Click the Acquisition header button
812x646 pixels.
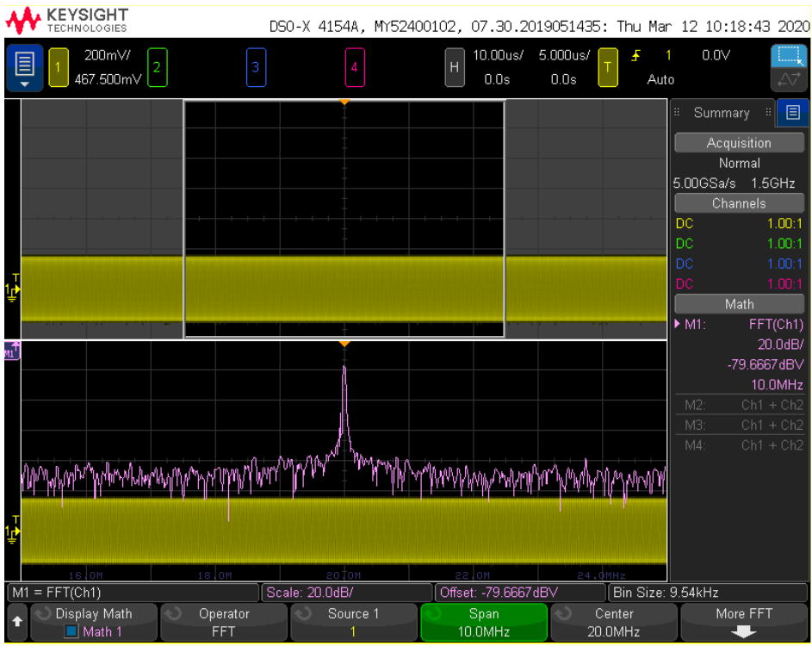739,143
